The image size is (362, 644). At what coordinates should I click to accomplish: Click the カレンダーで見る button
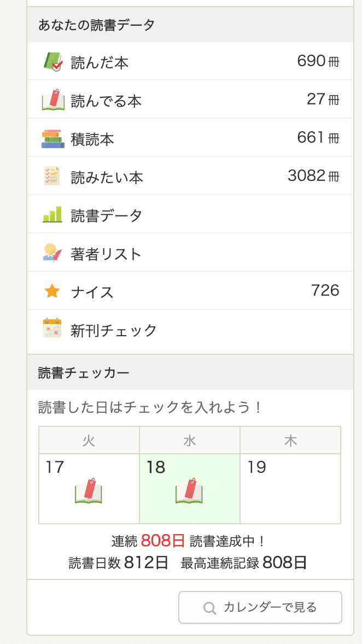pyautogui.click(x=260, y=607)
